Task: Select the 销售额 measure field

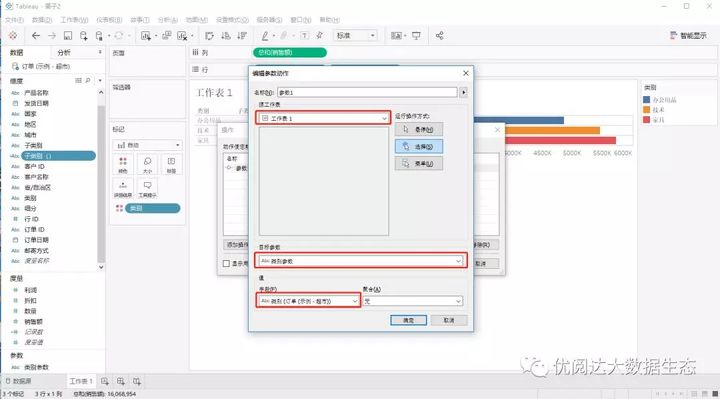Action: [34, 321]
